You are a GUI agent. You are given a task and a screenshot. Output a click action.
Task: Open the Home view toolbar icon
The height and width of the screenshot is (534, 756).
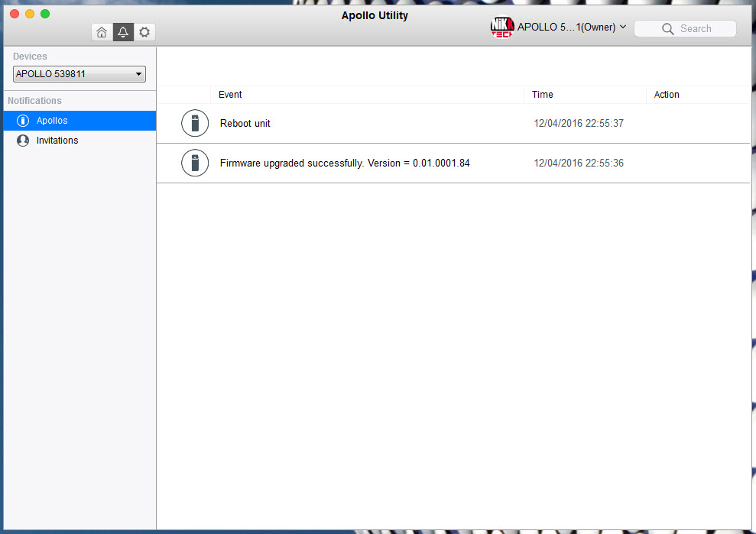(102, 32)
